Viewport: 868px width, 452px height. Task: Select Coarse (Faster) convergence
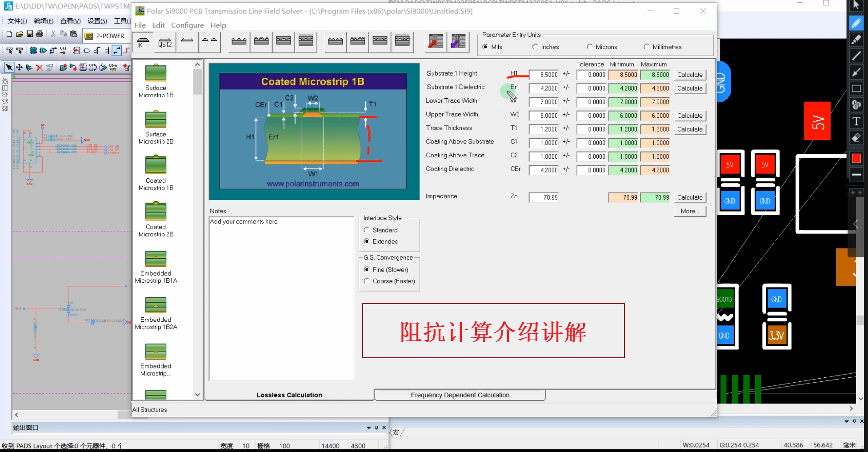point(367,281)
